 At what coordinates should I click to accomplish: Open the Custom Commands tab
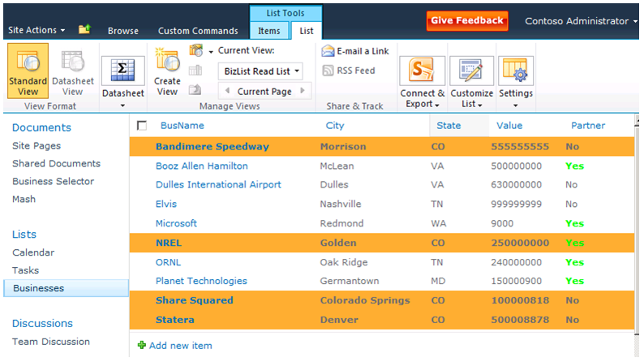click(198, 31)
